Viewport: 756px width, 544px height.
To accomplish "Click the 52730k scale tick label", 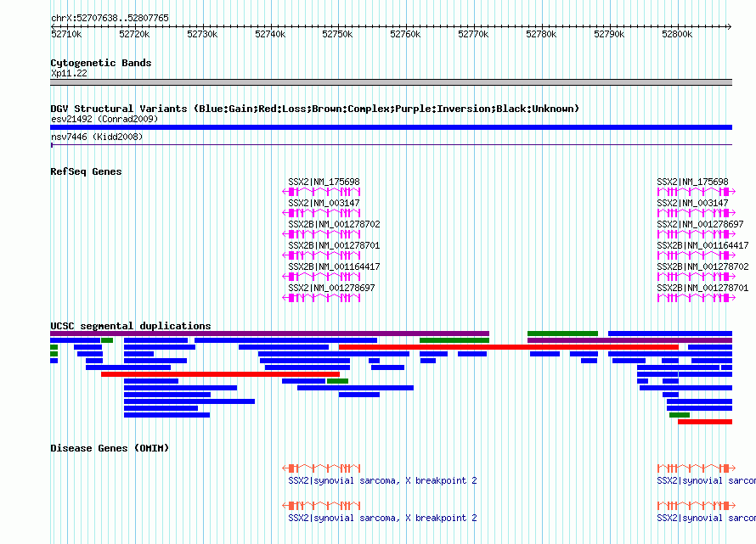I will (x=202, y=34).
